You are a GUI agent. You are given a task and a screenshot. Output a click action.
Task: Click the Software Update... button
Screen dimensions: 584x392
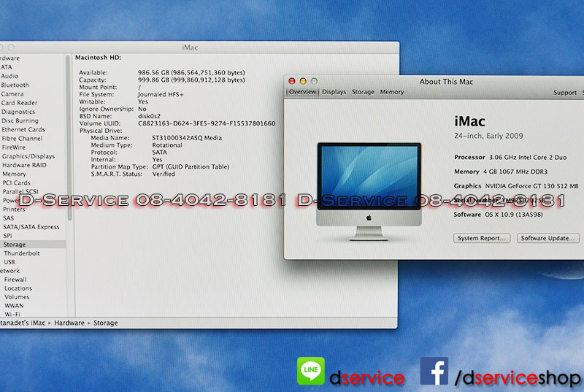coord(547,238)
